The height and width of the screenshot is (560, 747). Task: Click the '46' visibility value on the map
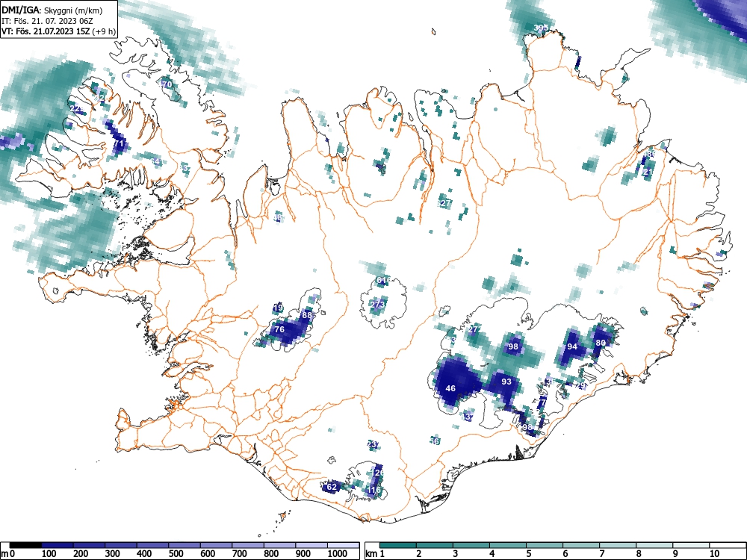tap(450, 388)
